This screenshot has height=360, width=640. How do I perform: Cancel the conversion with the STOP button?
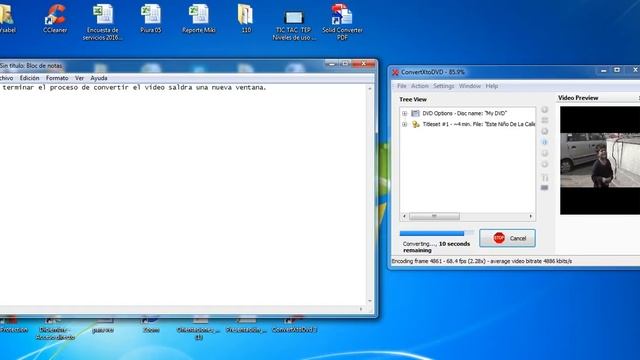507,238
